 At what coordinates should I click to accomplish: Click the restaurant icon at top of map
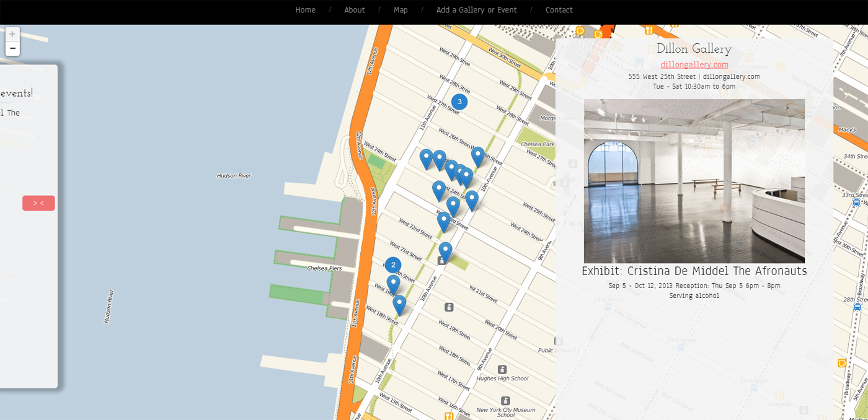[649, 29]
